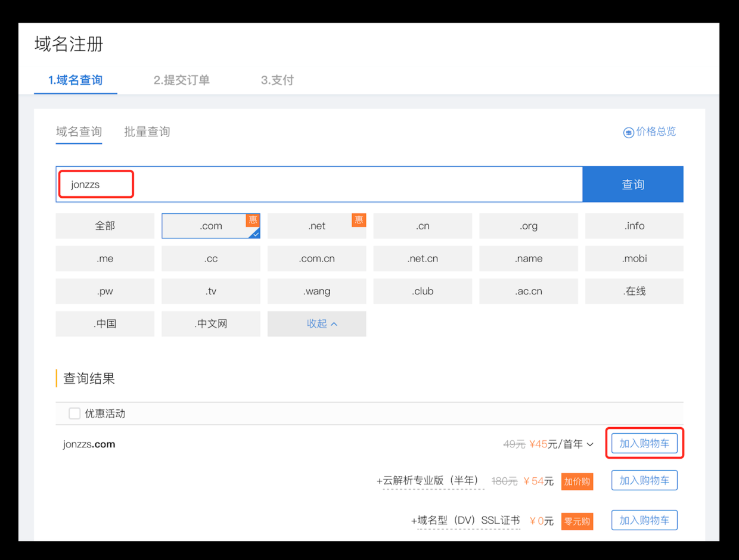Toggle the .cn domain suffix
This screenshot has height=560, width=739.
click(x=423, y=226)
